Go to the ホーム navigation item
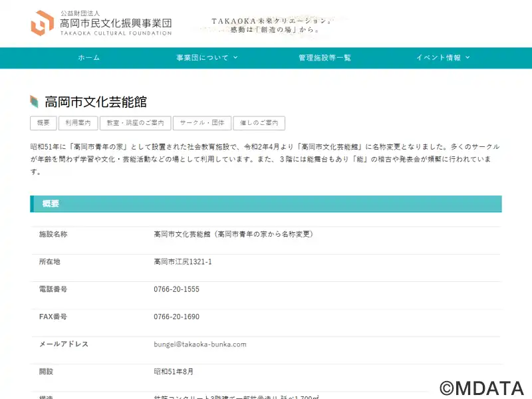Viewport: 532px width, 399px height. tap(88, 58)
